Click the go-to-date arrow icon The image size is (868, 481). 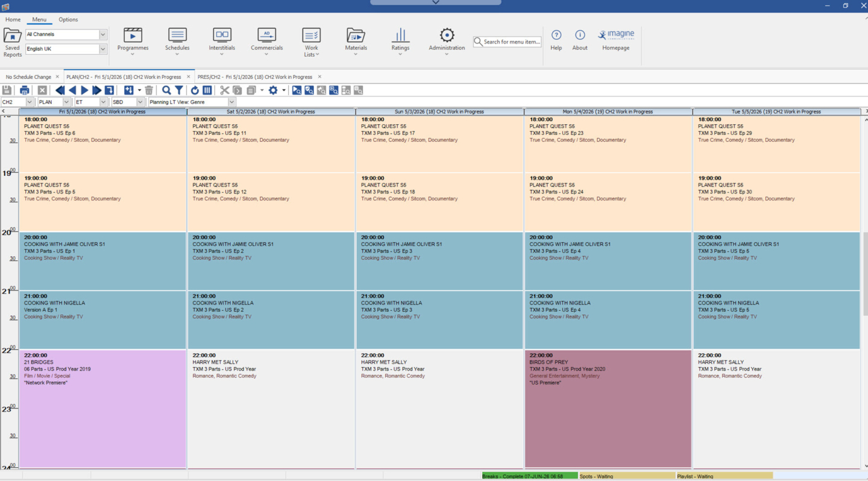109,90
